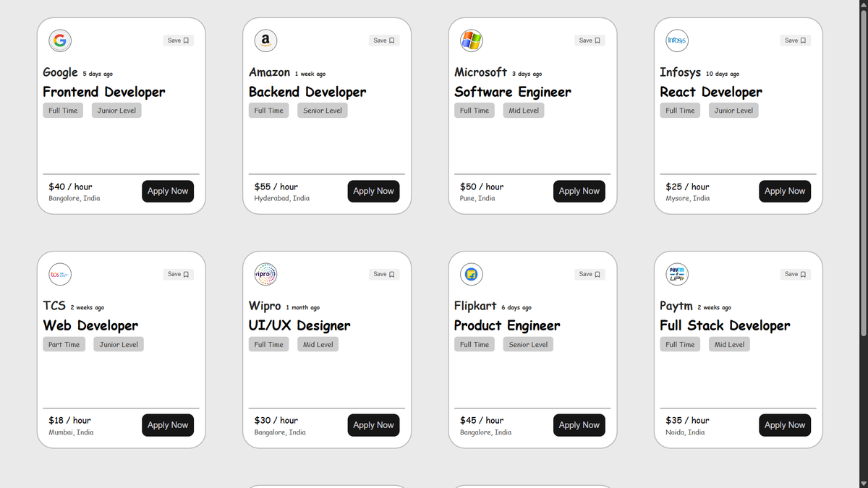Save the TCS Web Developer job
868x488 pixels.
[178, 274]
